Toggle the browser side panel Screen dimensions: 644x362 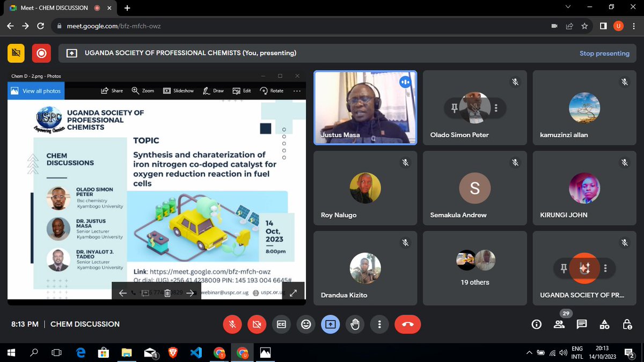coord(603,26)
